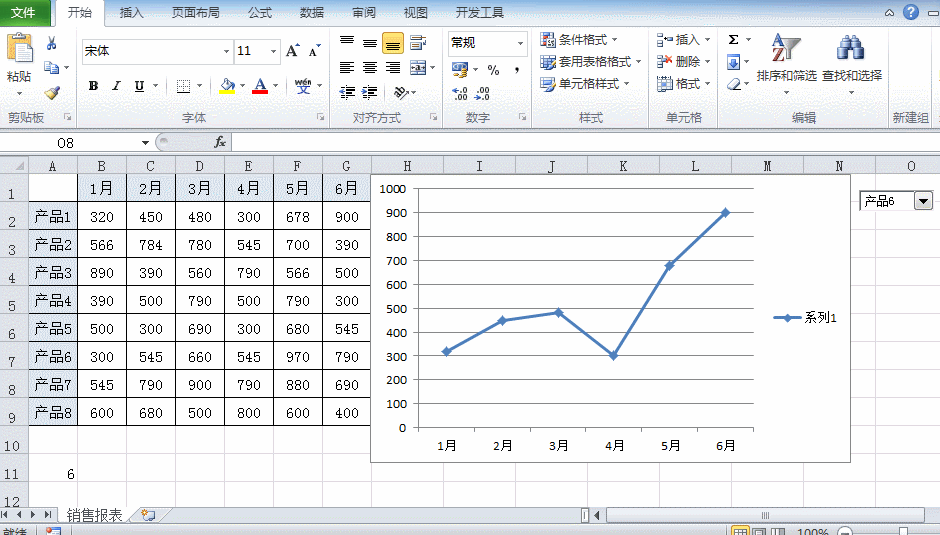The height and width of the screenshot is (535, 940).
Task: Click the cell borders icon
Action: coord(183,86)
